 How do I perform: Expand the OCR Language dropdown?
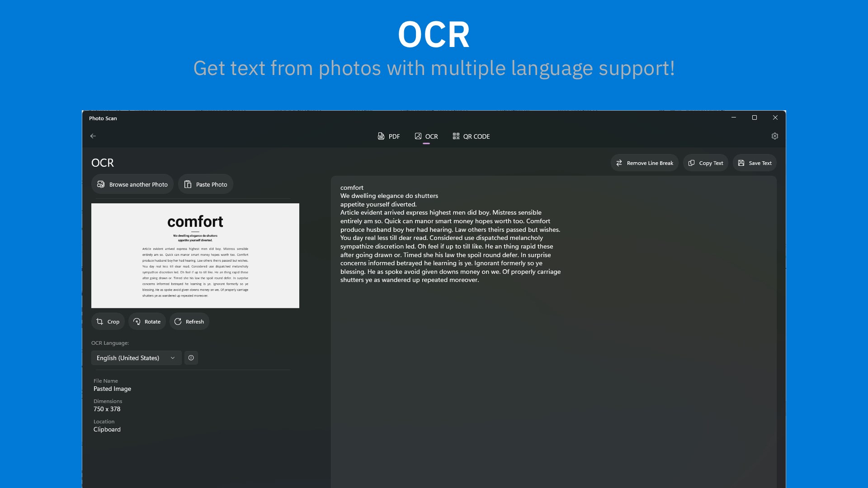(x=137, y=358)
